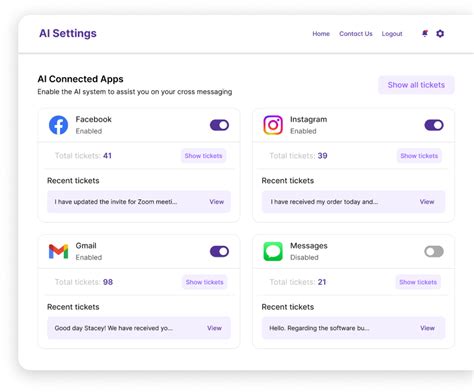Show tickets for Gmail

(204, 282)
